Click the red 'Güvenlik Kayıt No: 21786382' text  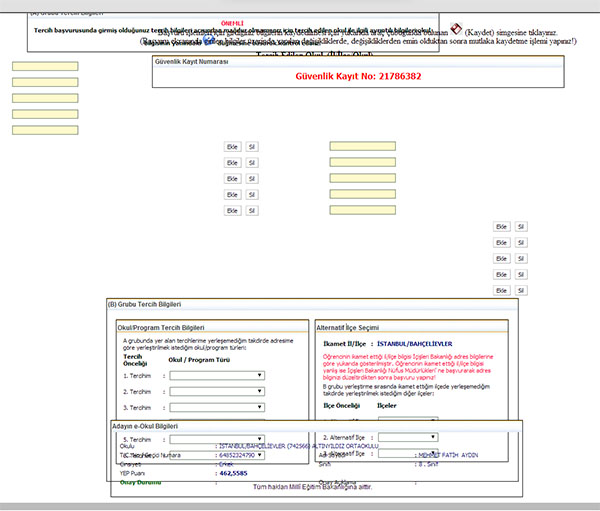[358, 76]
